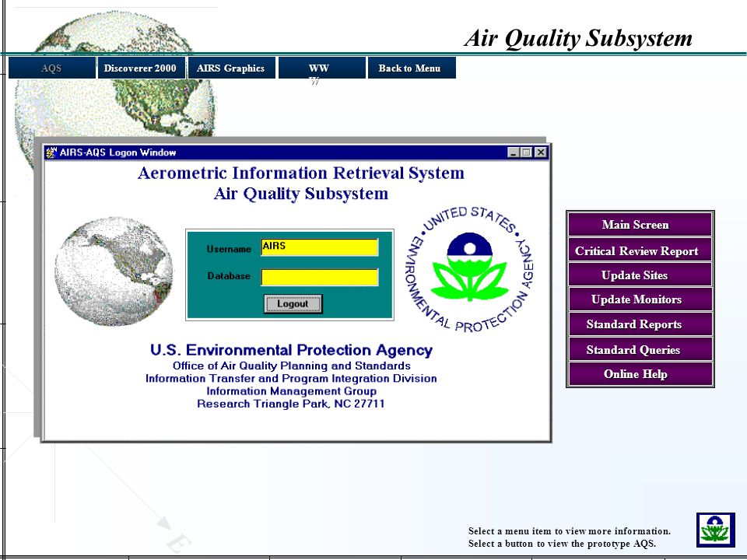
Task: Click the Database label
Action: pyautogui.click(x=229, y=276)
